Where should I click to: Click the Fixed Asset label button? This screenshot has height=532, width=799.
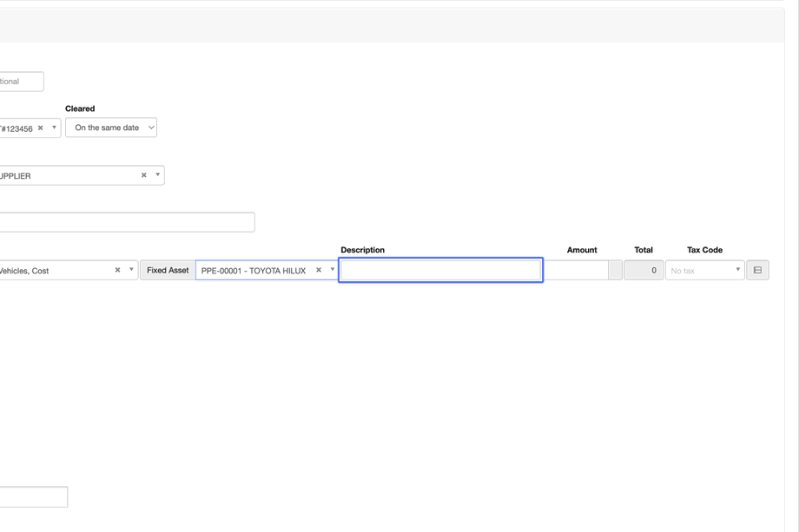click(168, 270)
